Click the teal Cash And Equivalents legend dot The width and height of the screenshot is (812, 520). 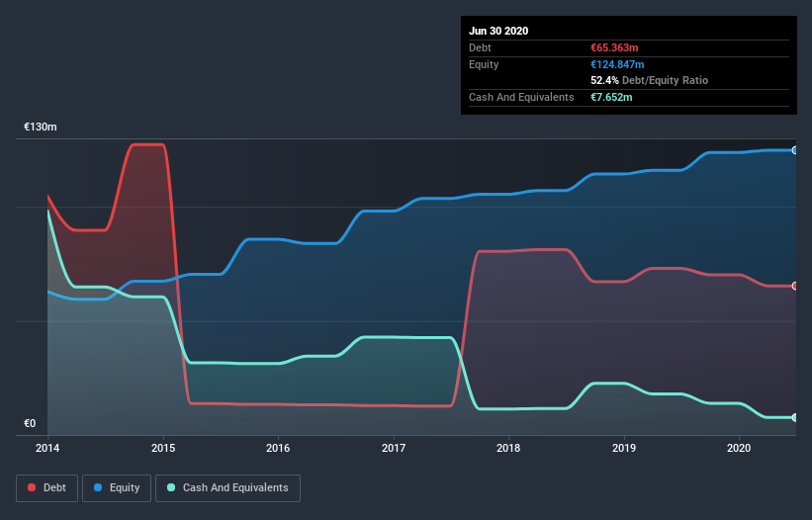171,487
